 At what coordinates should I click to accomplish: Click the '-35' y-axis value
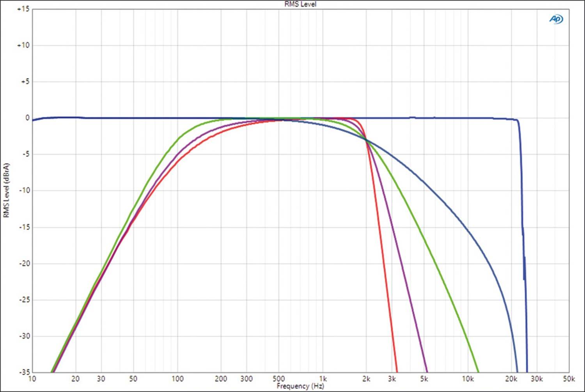coord(24,372)
